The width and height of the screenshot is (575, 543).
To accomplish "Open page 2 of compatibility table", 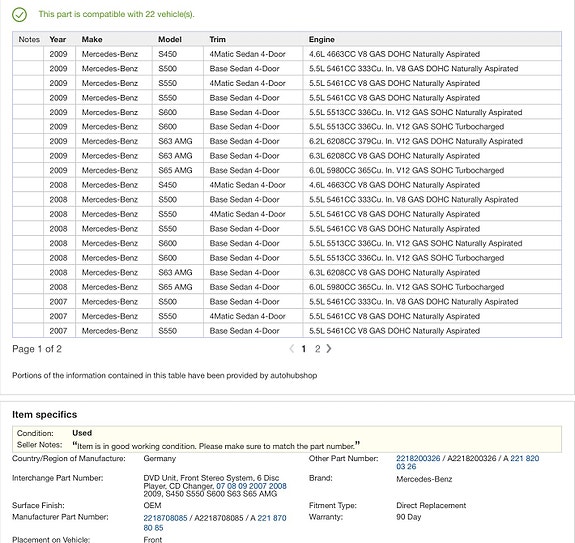I will pos(318,349).
